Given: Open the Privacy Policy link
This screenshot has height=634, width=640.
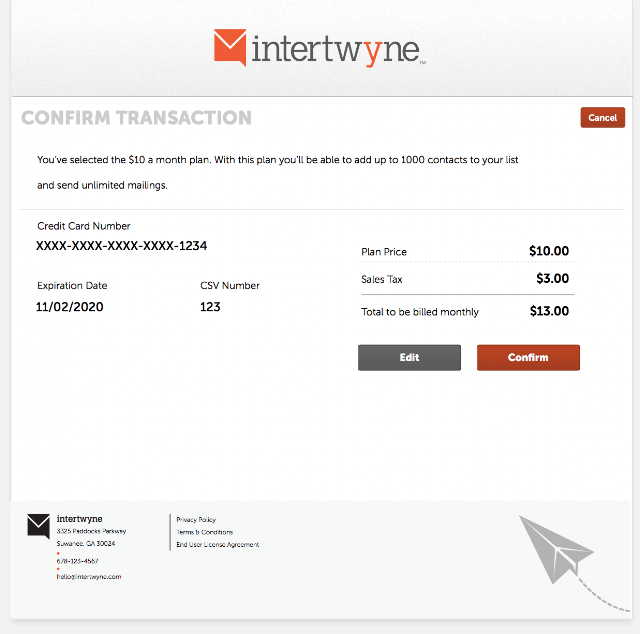Looking at the screenshot, I should point(196,520).
